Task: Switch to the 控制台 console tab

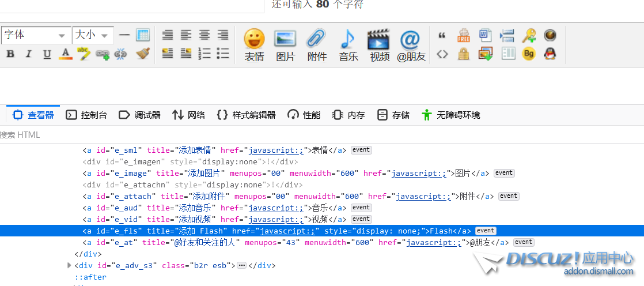Action: pos(86,115)
